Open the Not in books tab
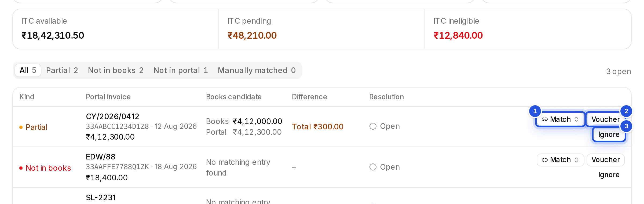644x204 pixels. tap(116, 70)
